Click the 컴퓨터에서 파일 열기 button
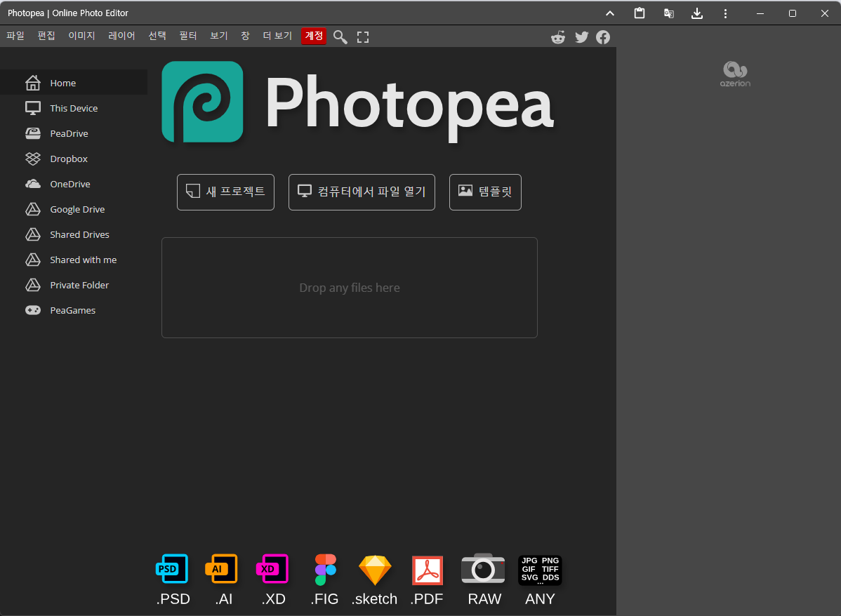The image size is (841, 616). pos(362,192)
